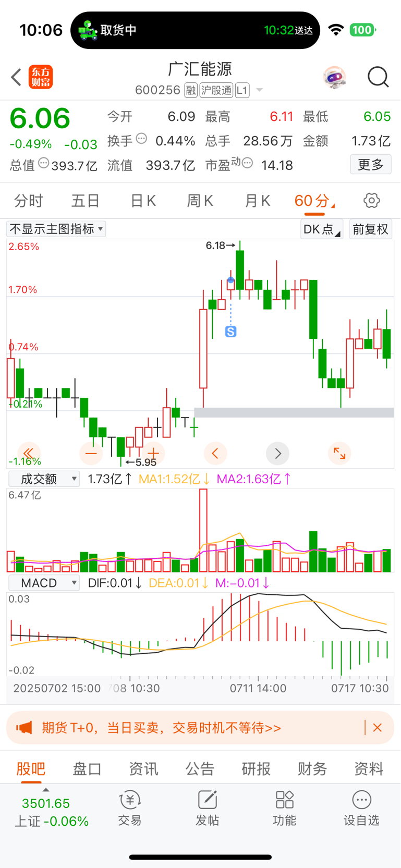Tap the robot assistant avatar icon
Viewport: 401px width, 868px height.
click(x=334, y=78)
